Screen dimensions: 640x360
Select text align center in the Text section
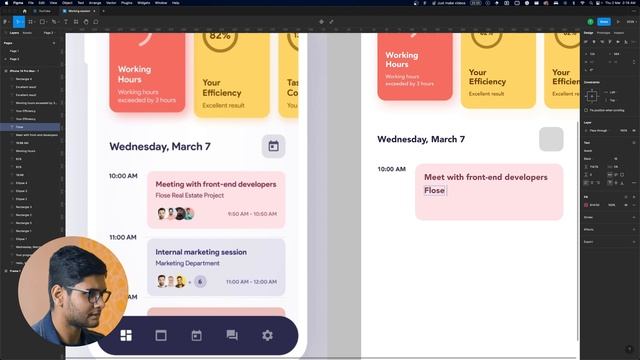(592, 182)
